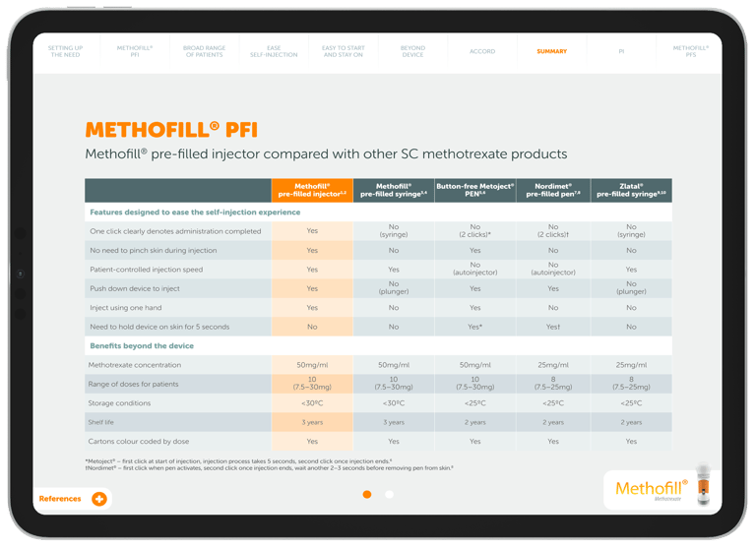
Task: Go to the second white page dot
Action: pos(390,495)
